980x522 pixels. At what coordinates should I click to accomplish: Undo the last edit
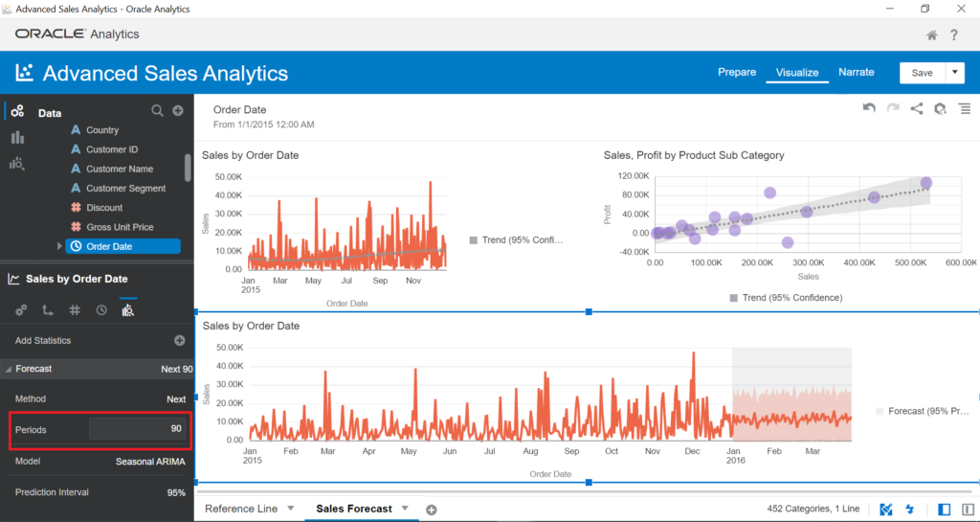click(869, 108)
